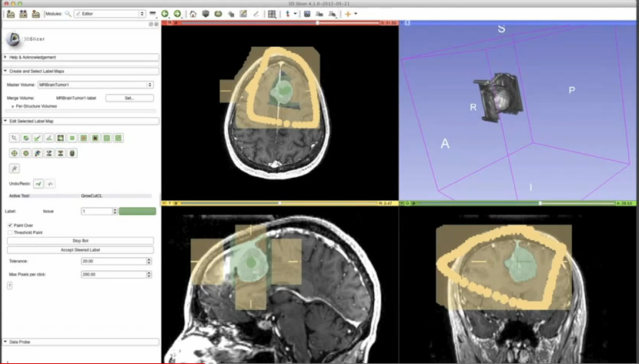Viewport: 639px width, 364px height.
Task: Uncheck the Paint Over checkbox
Action: (10, 225)
